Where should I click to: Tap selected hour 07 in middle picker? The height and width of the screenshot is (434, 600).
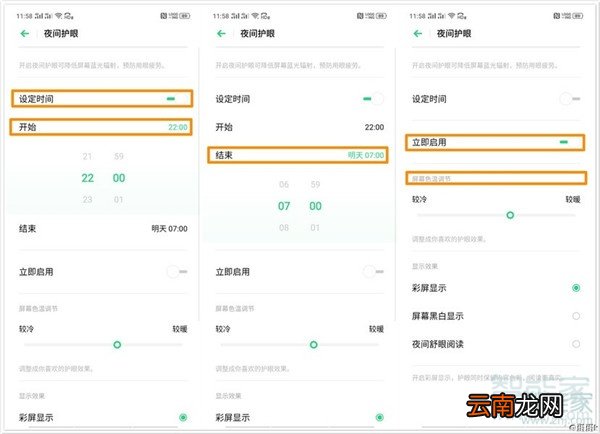pyautogui.click(x=284, y=206)
